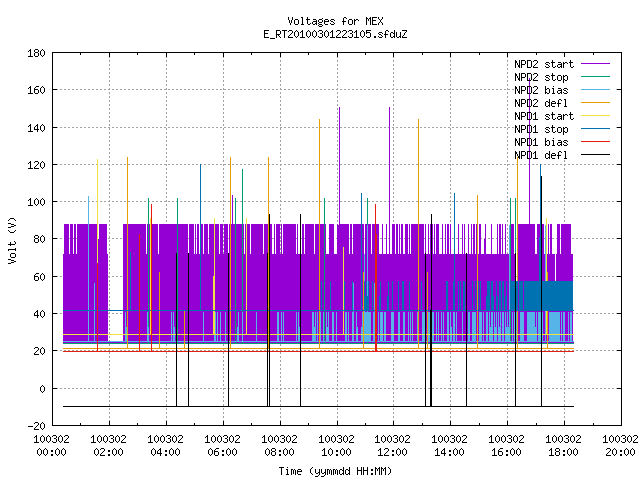Click the y-axis tick value -20
640x480 pixels.
36,426
